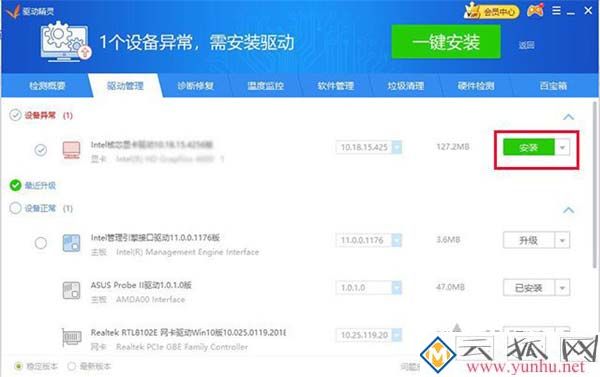600x377 pixels.
Task: Switch to the 硬件检测 tab
Action: click(476, 86)
